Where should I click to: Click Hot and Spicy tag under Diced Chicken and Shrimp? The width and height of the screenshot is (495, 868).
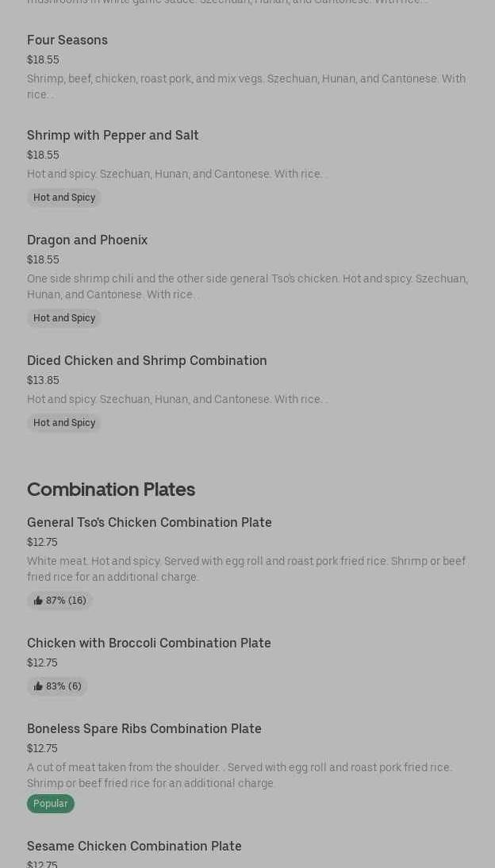[x=64, y=423]
